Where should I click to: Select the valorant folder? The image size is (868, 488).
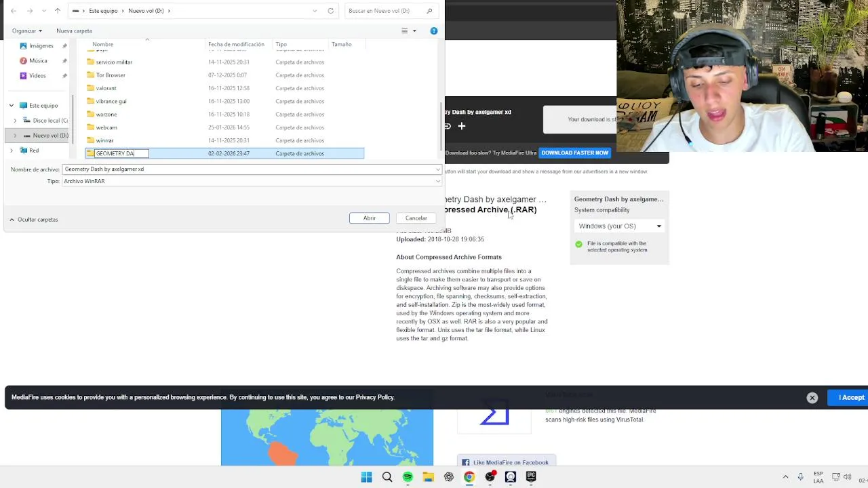106,88
